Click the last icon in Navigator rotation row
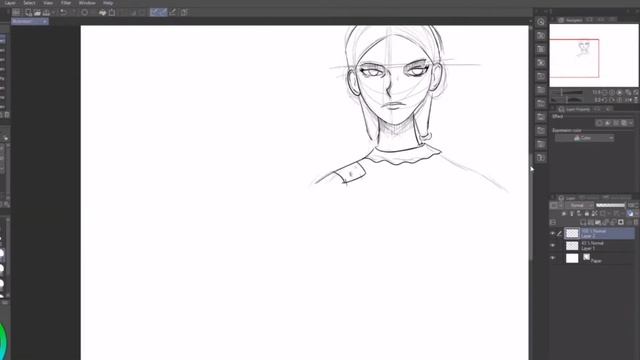640x360 pixels. tap(636, 100)
